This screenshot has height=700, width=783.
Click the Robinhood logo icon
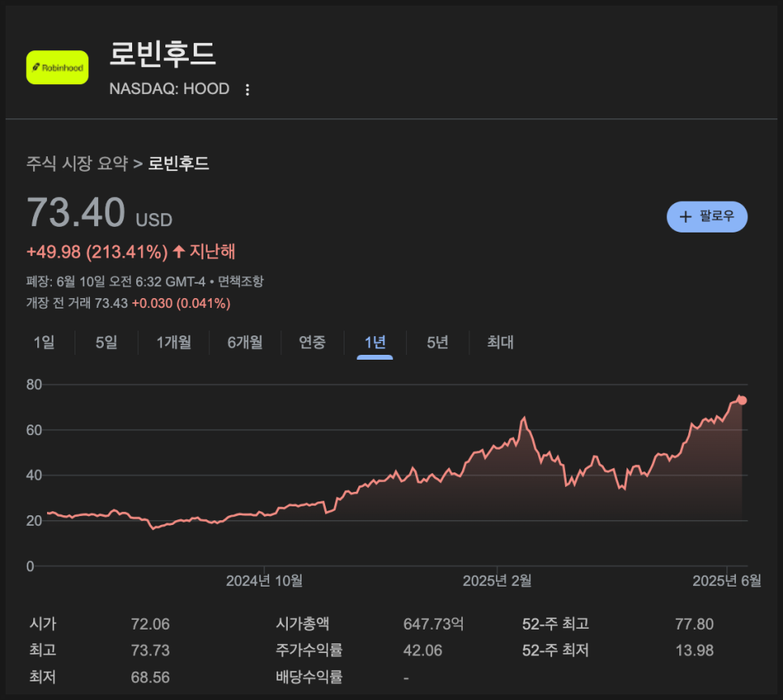(58, 67)
